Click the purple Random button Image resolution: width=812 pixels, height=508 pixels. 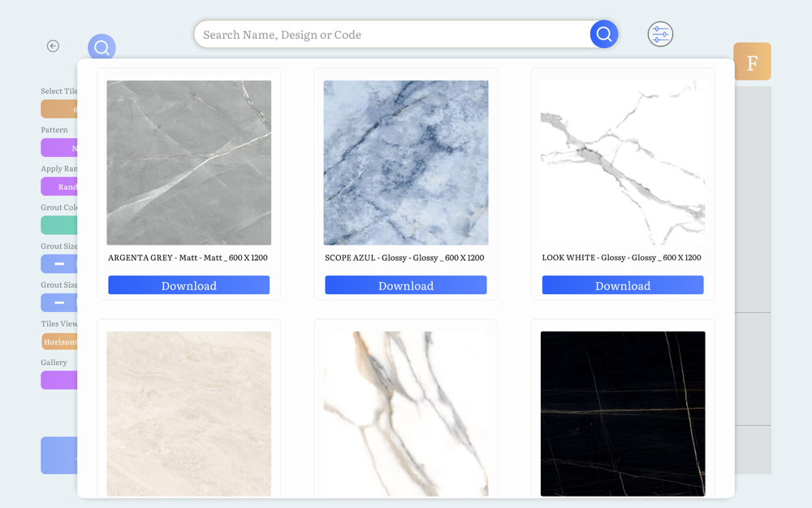pyautogui.click(x=59, y=187)
